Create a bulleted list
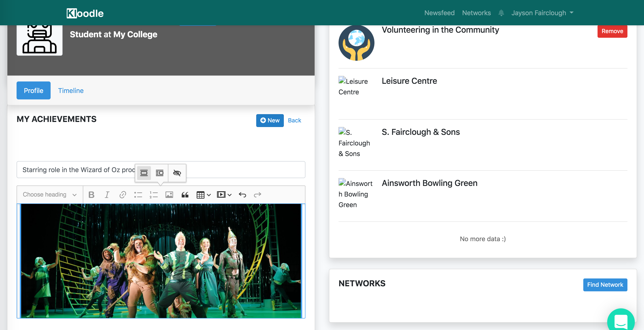Screen dimensions: 644x330 (x=138, y=195)
